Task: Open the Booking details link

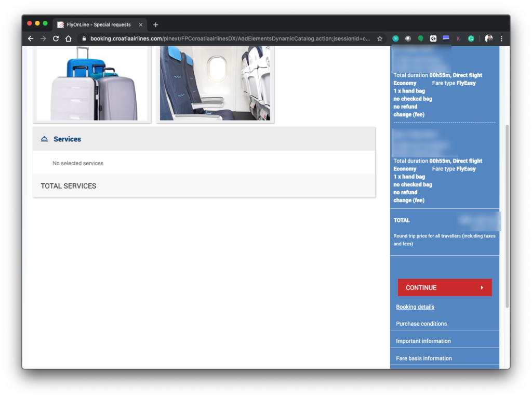Action: 415,307
